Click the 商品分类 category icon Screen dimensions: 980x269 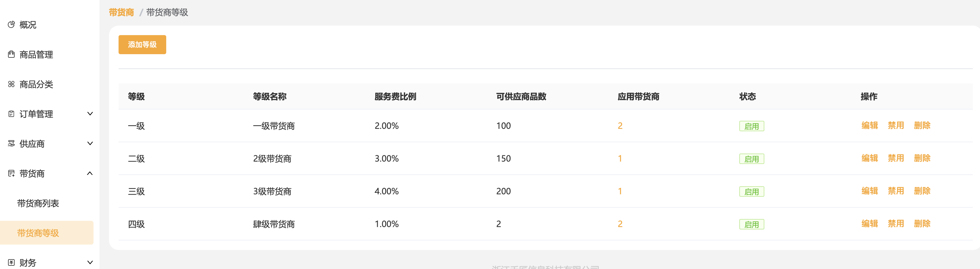pyautogui.click(x=11, y=84)
